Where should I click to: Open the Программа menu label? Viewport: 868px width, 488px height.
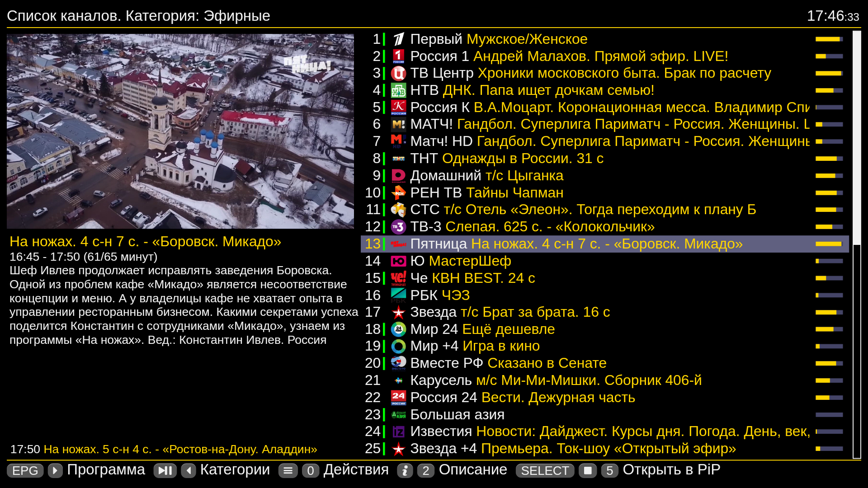106,470
